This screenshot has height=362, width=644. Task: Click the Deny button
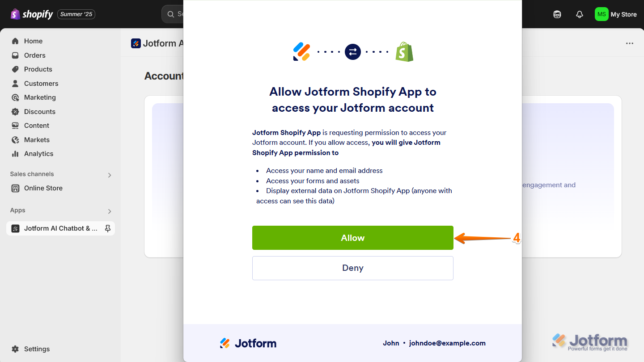coord(352,268)
